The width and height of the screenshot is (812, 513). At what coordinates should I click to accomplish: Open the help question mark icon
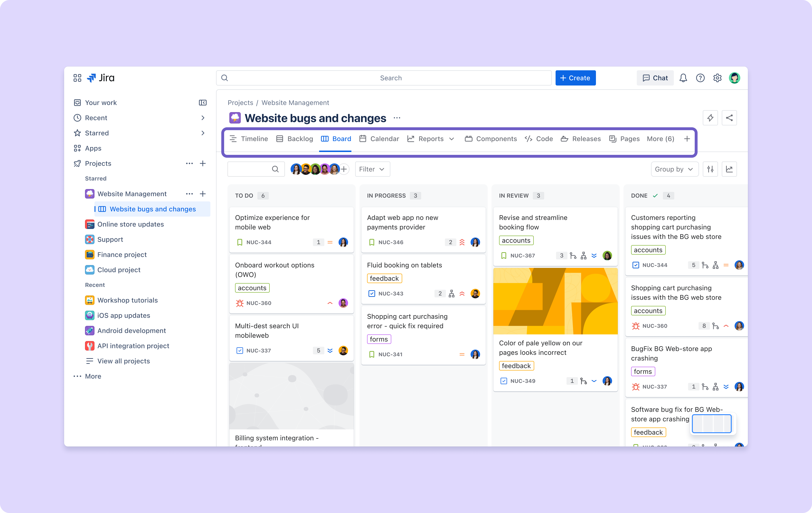click(700, 78)
